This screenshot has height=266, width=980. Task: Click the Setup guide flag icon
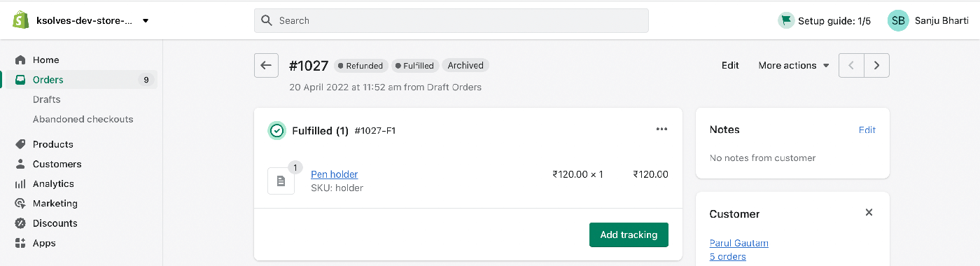(786, 20)
